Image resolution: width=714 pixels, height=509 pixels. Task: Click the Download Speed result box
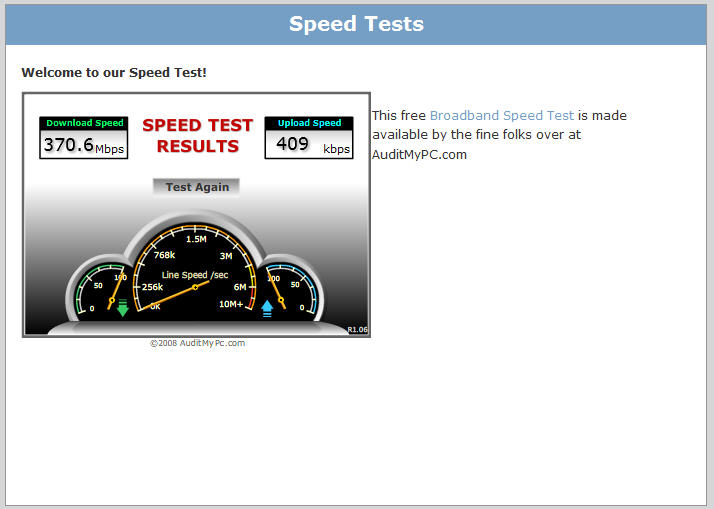click(84, 138)
